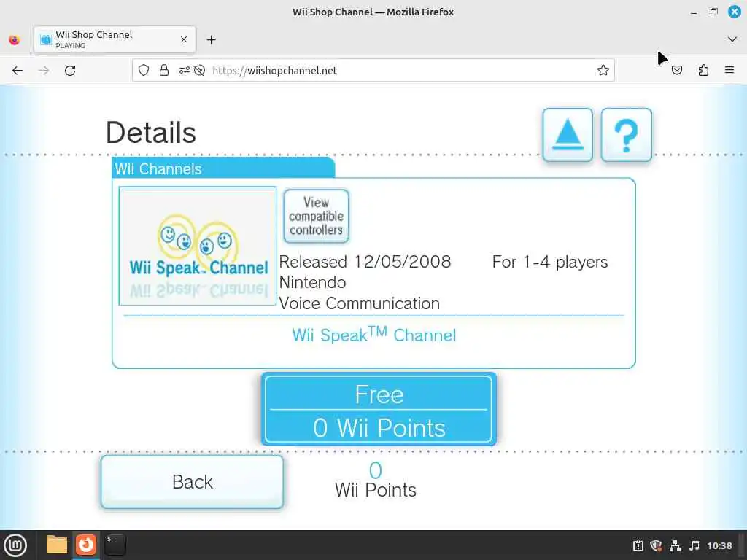Screen dimensions: 747x560
Task: Go back to the previous page
Action: tap(18, 71)
